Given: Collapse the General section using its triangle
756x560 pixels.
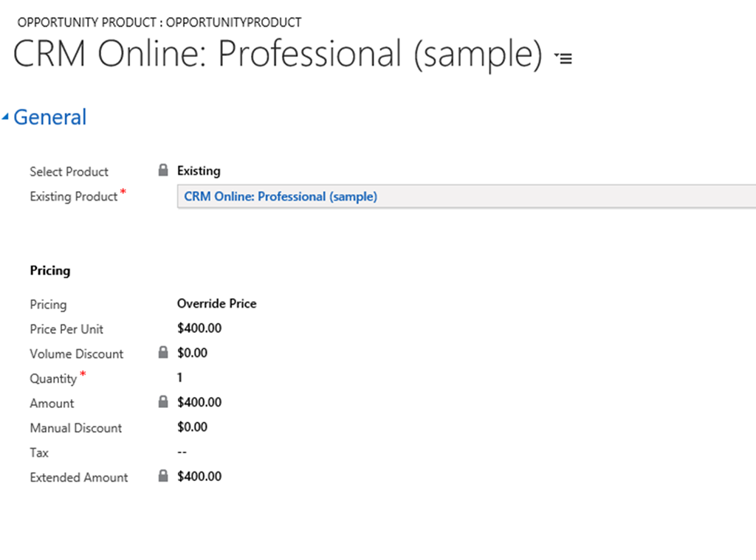Looking at the screenshot, I should coord(6,117).
